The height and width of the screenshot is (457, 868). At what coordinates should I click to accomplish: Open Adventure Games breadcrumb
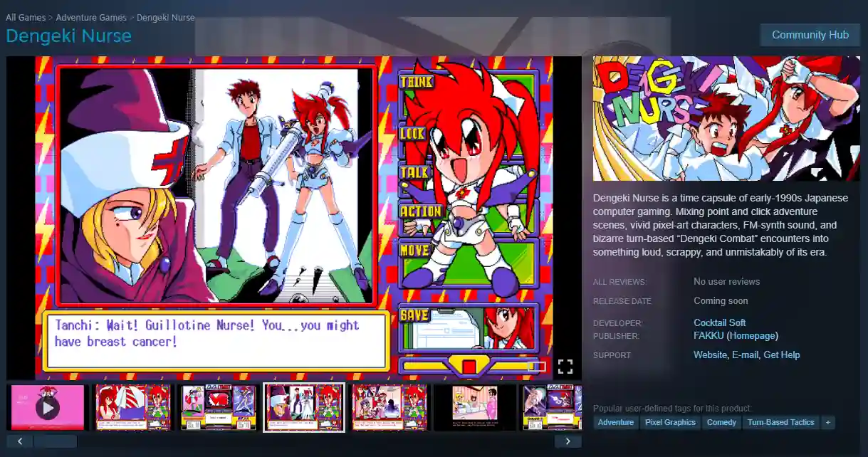(91, 17)
